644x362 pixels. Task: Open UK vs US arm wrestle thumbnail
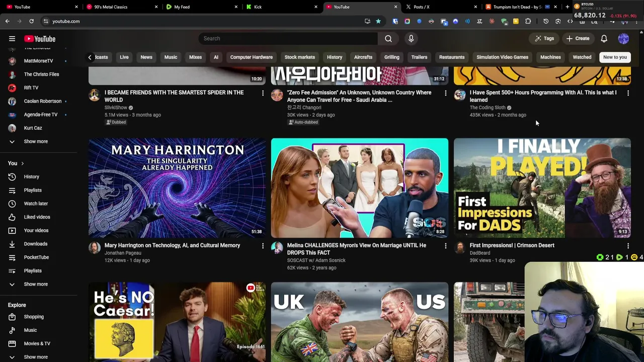(x=360, y=322)
